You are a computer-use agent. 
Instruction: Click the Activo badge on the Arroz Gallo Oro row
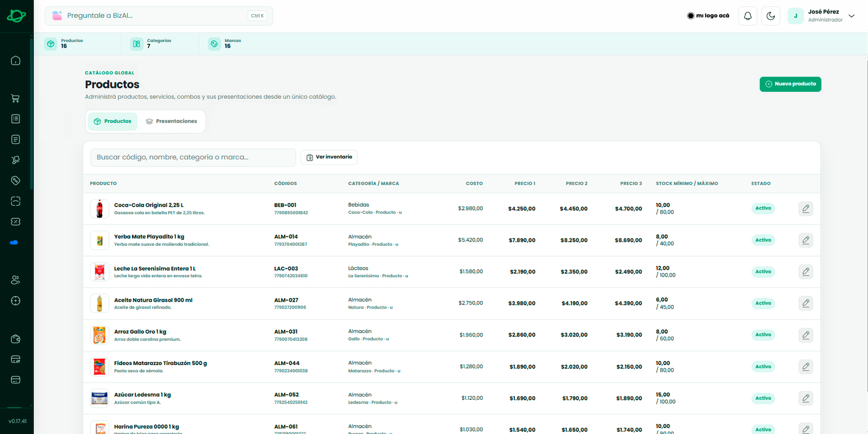click(x=763, y=335)
